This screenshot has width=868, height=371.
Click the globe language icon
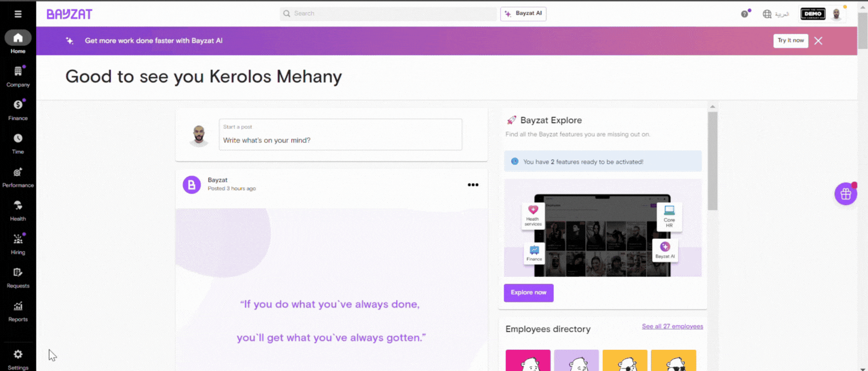click(767, 14)
